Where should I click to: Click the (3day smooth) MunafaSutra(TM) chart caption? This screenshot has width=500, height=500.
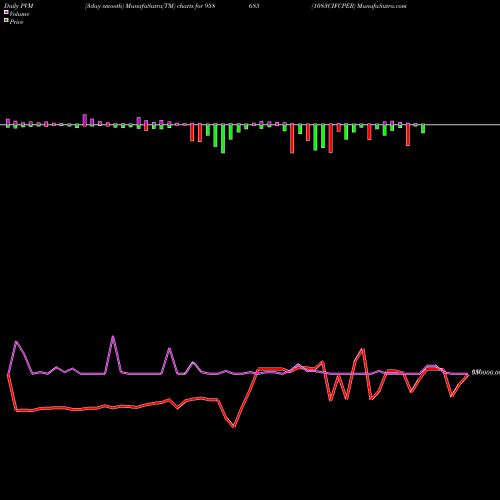tap(150, 6)
